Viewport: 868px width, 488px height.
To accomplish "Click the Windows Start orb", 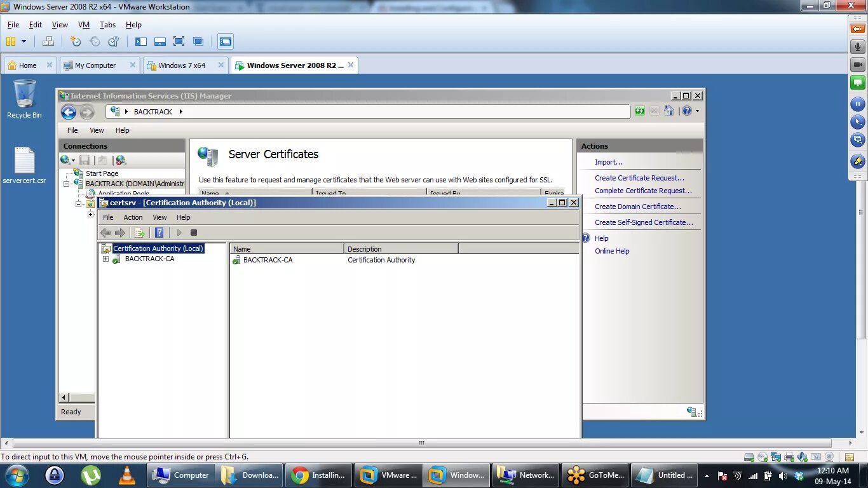I will (x=17, y=475).
